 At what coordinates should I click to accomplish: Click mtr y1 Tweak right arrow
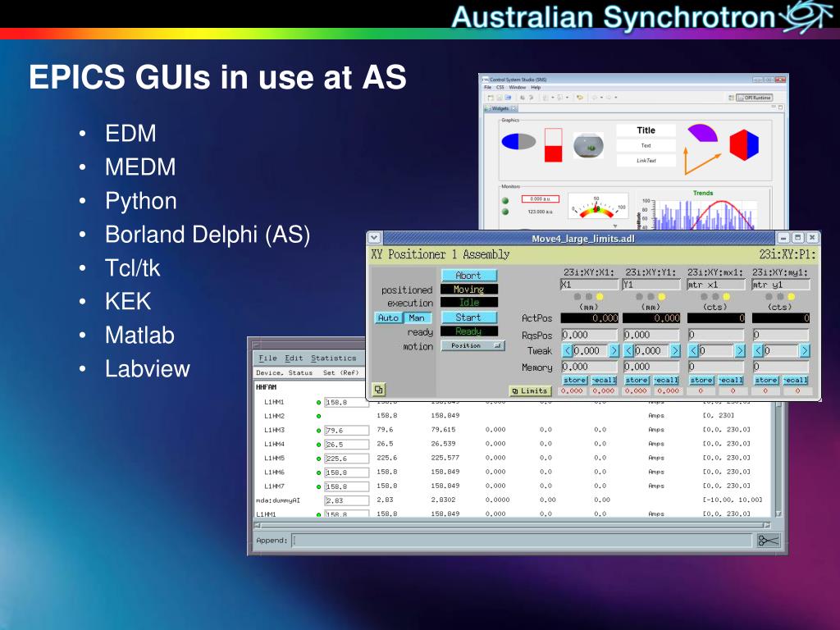tap(805, 351)
